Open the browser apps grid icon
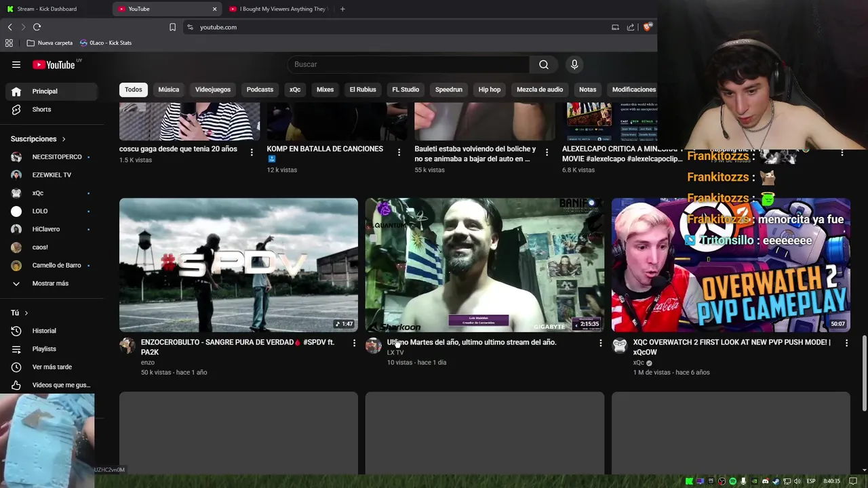This screenshot has height=488, width=868. pyautogui.click(x=9, y=43)
